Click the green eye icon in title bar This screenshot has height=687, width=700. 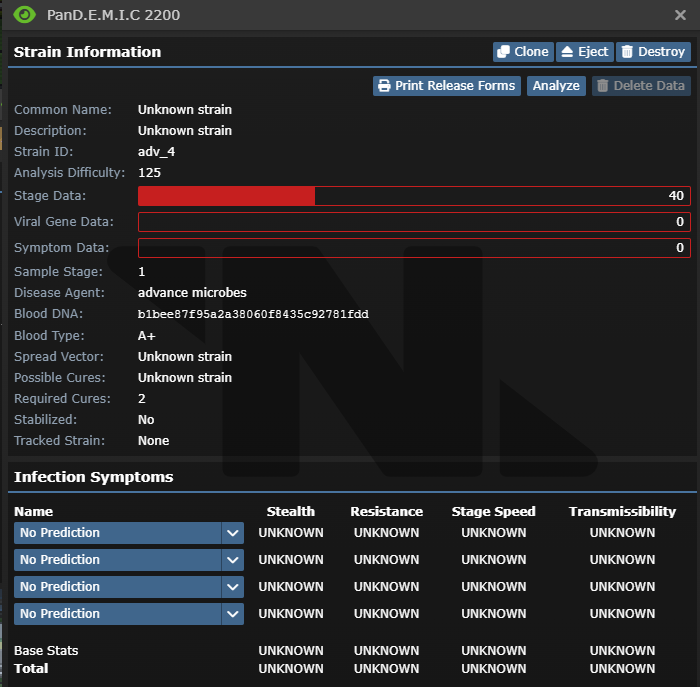(25, 15)
